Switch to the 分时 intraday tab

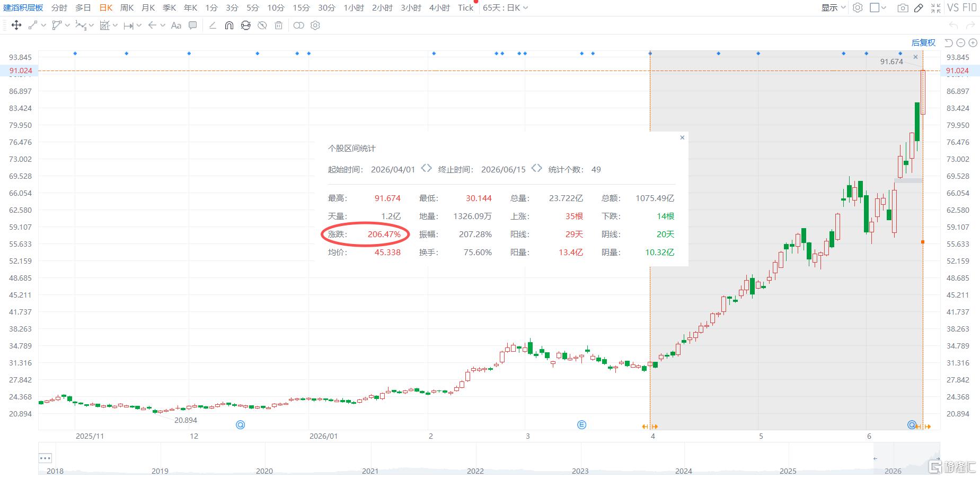(x=59, y=8)
